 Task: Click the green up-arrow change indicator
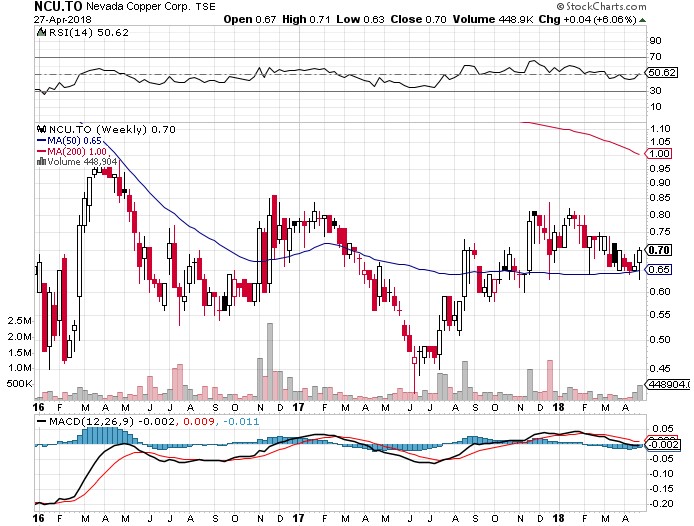click(643, 20)
